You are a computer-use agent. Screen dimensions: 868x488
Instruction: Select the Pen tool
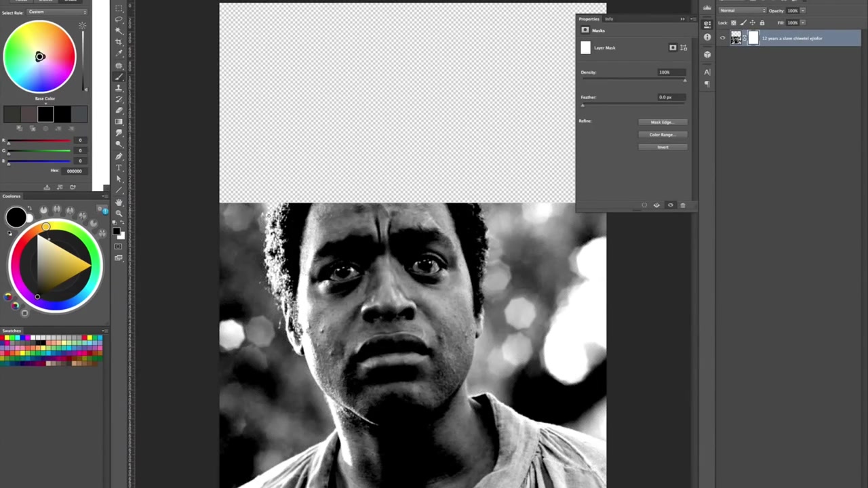(119, 157)
